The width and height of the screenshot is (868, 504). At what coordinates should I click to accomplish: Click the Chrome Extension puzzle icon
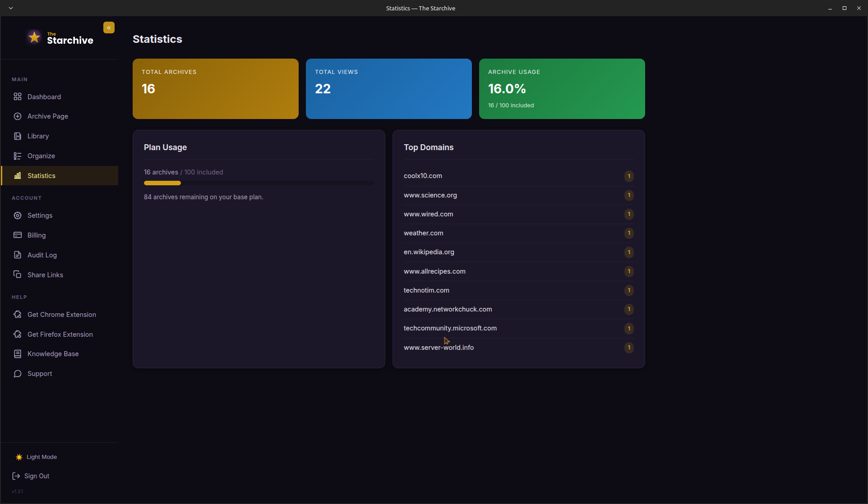tap(18, 315)
